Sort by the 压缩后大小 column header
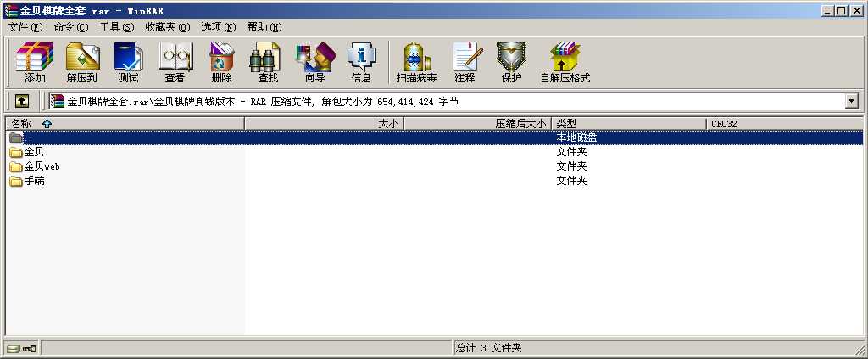The height and width of the screenshot is (359, 868). click(x=477, y=124)
